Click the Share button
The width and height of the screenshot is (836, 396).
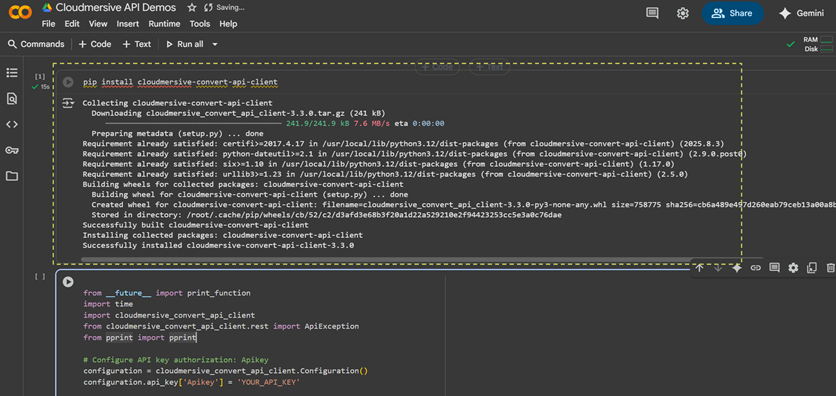coord(732,13)
